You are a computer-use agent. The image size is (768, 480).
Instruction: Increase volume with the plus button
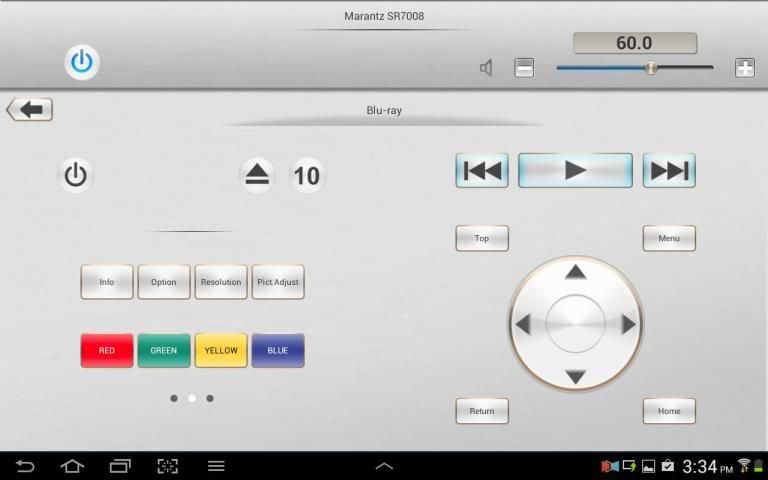(x=744, y=68)
